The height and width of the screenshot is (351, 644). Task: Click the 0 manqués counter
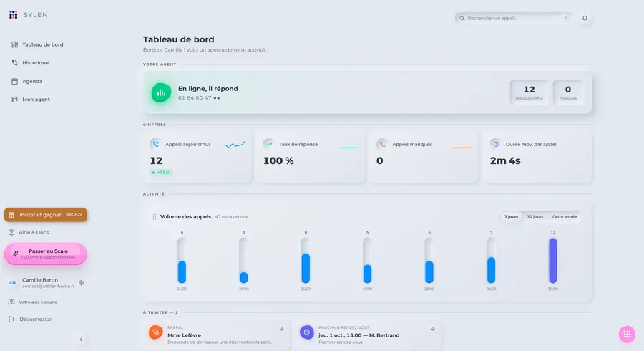(x=568, y=92)
